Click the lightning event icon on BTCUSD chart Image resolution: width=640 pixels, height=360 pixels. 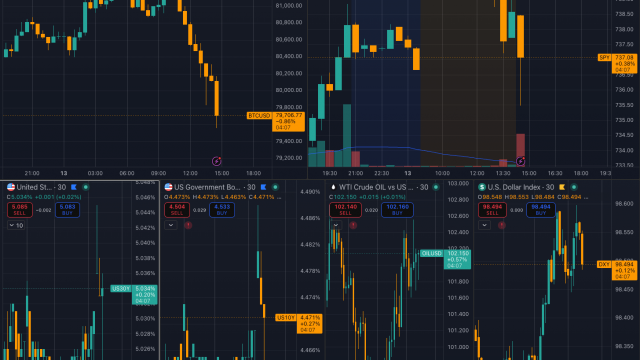(217, 161)
